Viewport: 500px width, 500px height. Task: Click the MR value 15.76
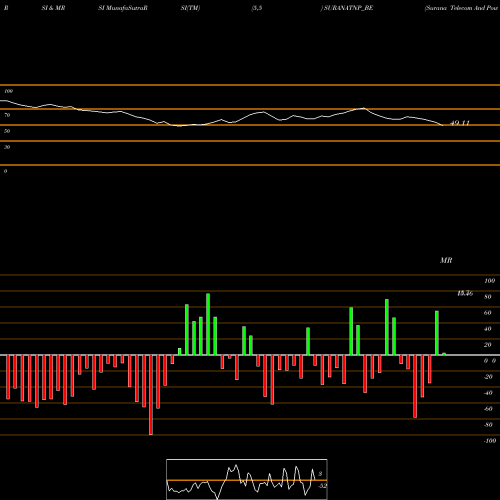(465, 293)
